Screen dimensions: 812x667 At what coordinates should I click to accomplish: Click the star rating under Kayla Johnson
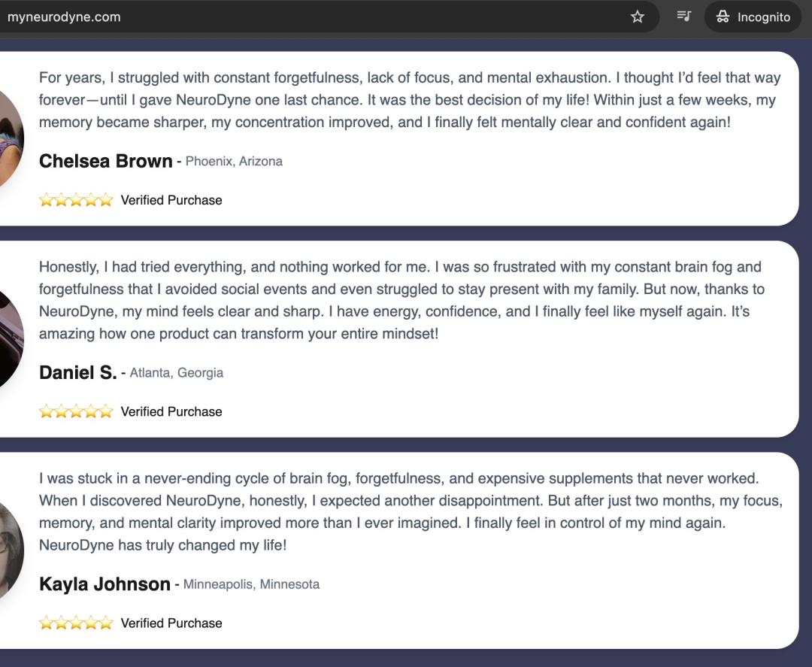coord(76,623)
